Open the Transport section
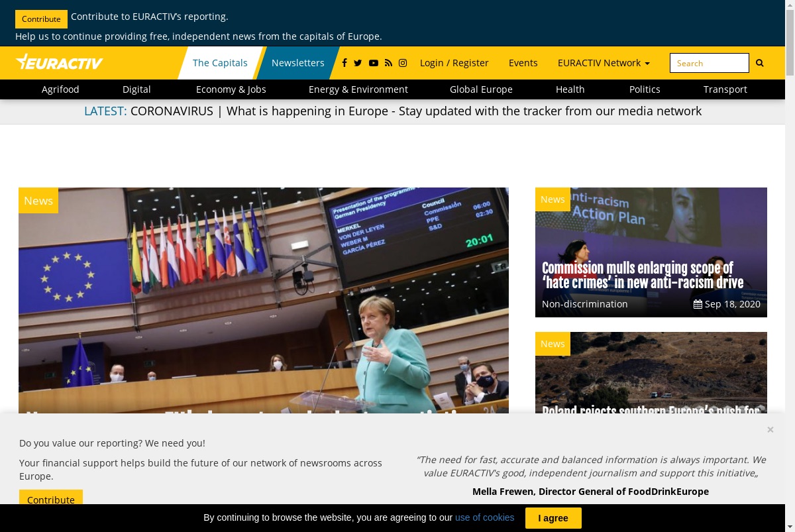The image size is (795, 532). click(725, 89)
